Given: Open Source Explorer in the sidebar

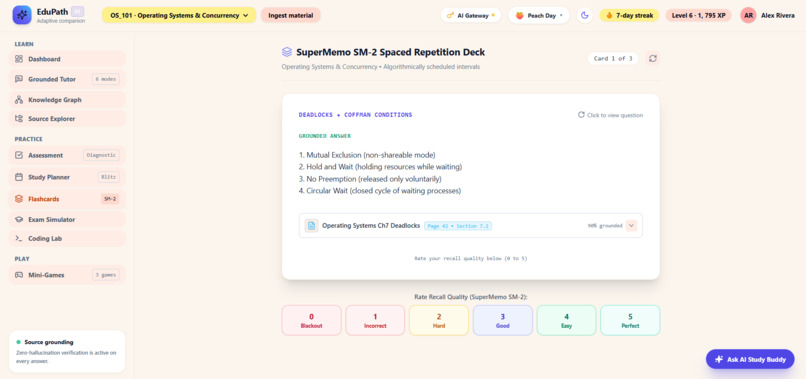Looking at the screenshot, I should (x=67, y=119).
